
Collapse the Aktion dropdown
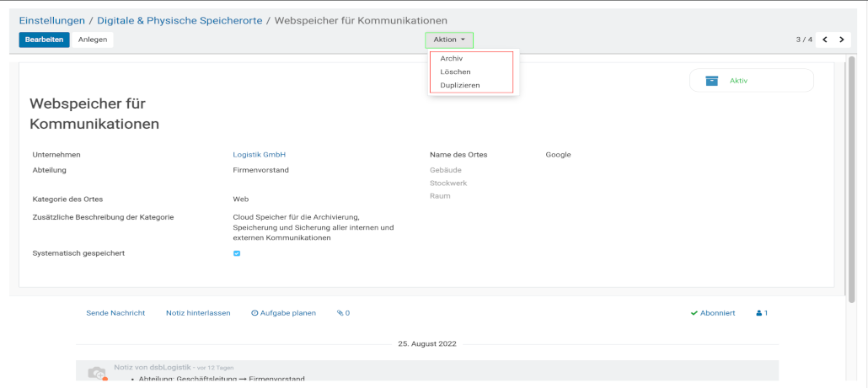(449, 40)
